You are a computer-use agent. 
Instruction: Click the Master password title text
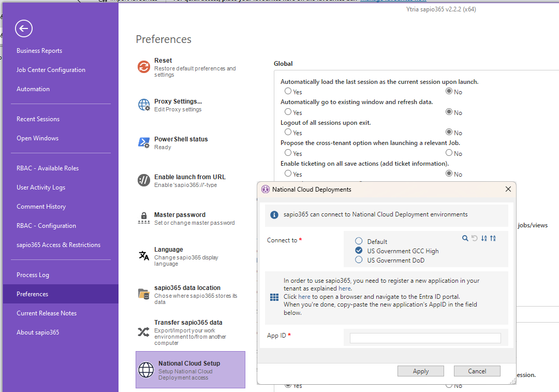point(180,215)
